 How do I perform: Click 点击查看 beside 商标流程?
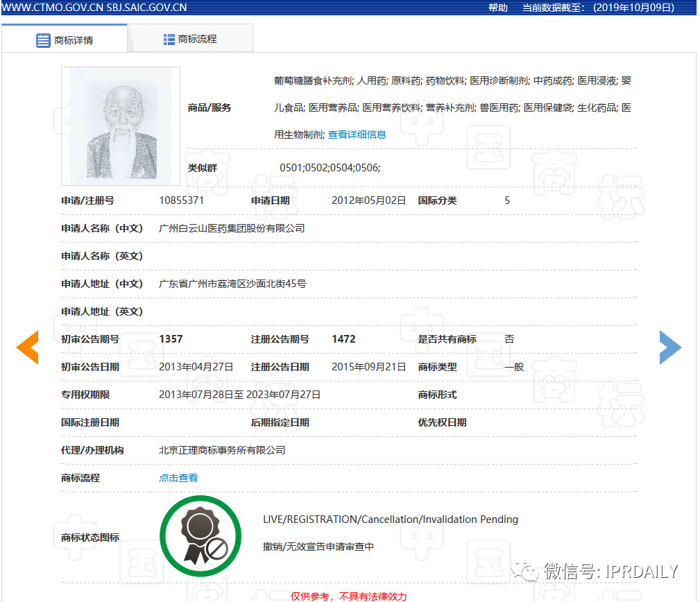(178, 477)
